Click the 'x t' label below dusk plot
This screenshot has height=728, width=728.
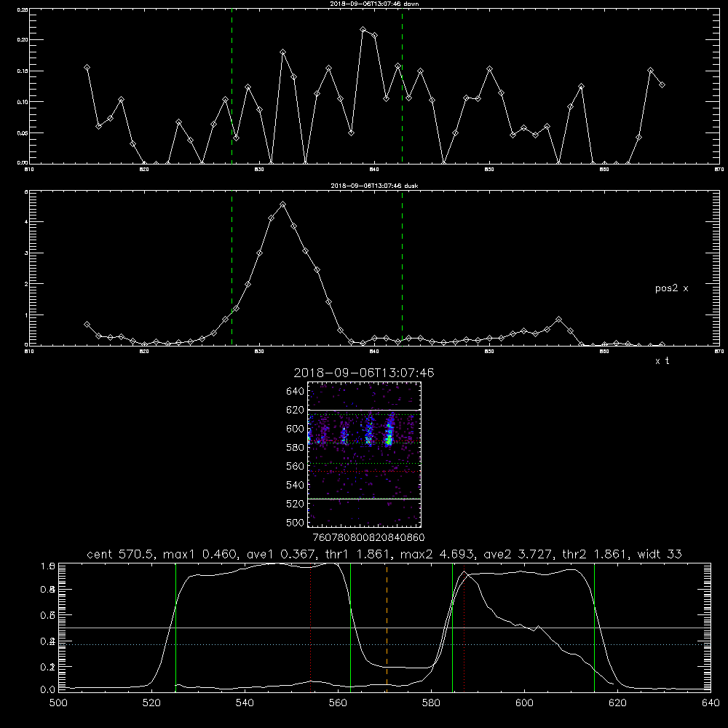tap(662, 361)
